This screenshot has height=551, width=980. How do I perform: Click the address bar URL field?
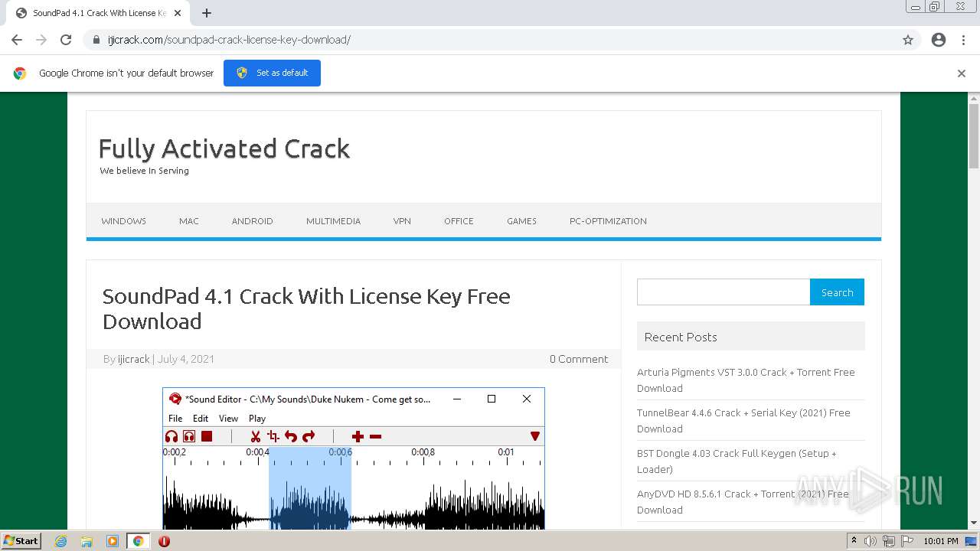pyautogui.click(x=490, y=40)
